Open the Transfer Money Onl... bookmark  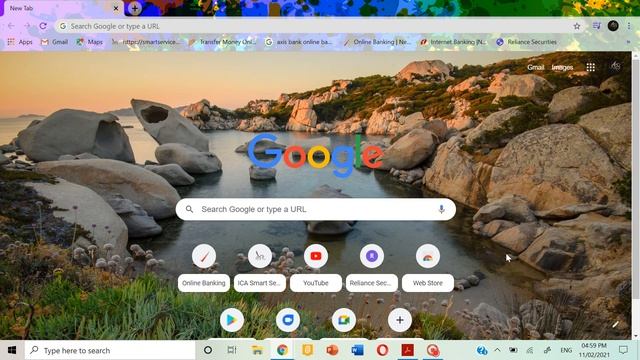click(222, 42)
